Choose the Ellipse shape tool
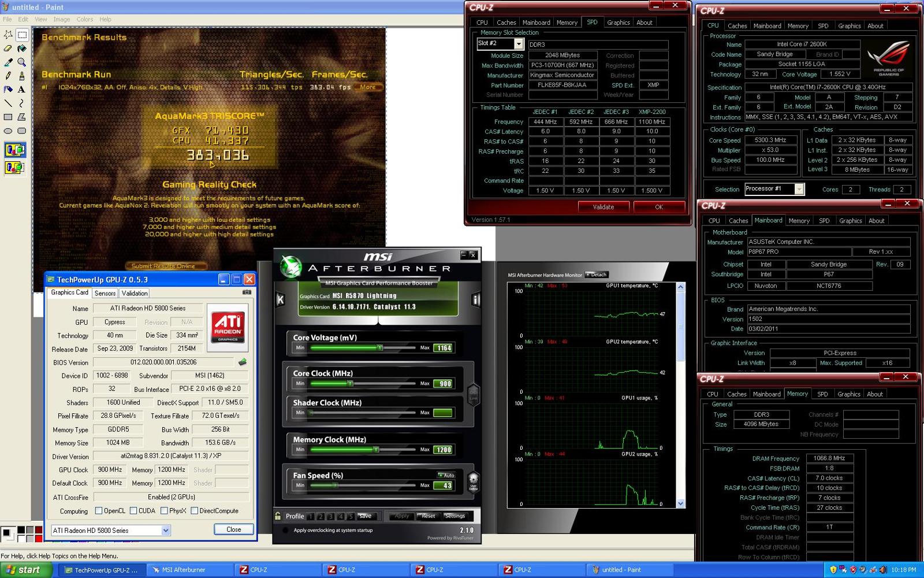 point(8,131)
